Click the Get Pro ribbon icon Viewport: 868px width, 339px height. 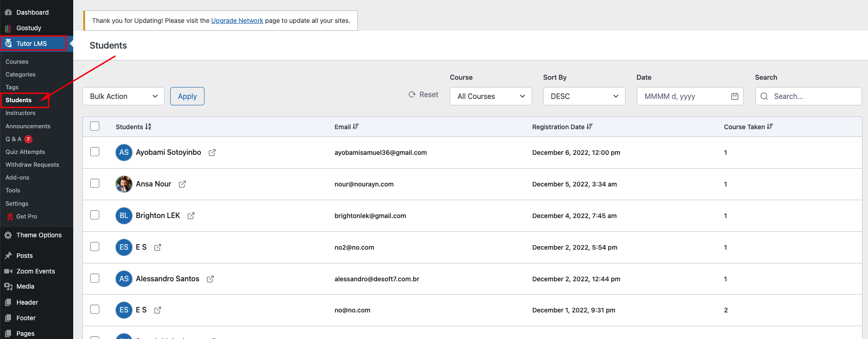pos(10,217)
